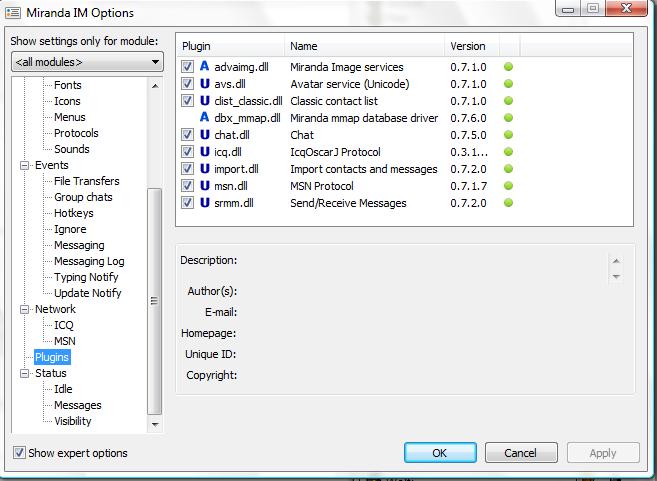657x481 pixels.
Task: Open the Hotkeys settings page
Action: tap(74, 213)
